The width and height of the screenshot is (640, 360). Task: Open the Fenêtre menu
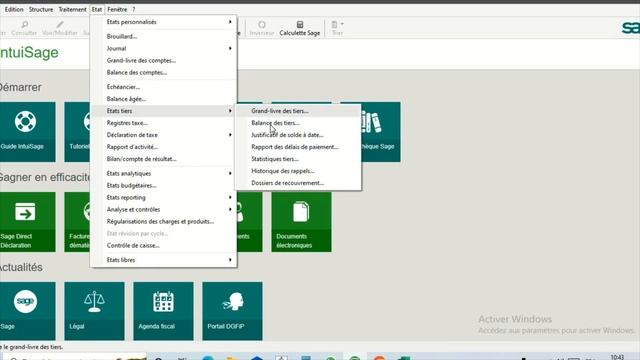click(117, 9)
